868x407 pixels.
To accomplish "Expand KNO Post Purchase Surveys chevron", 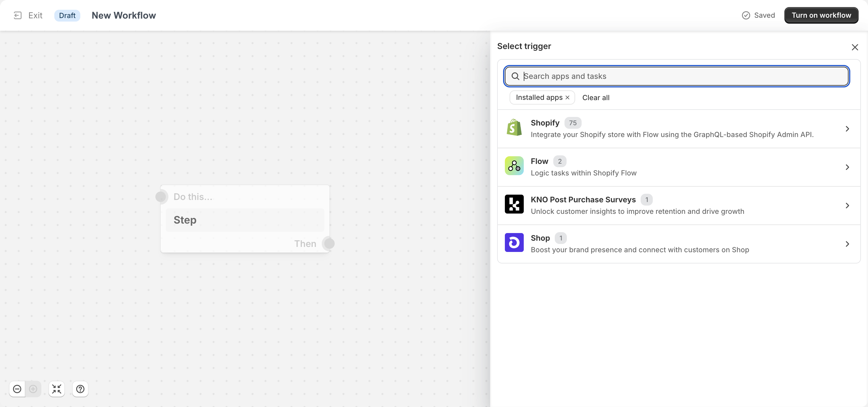I will [847, 206].
